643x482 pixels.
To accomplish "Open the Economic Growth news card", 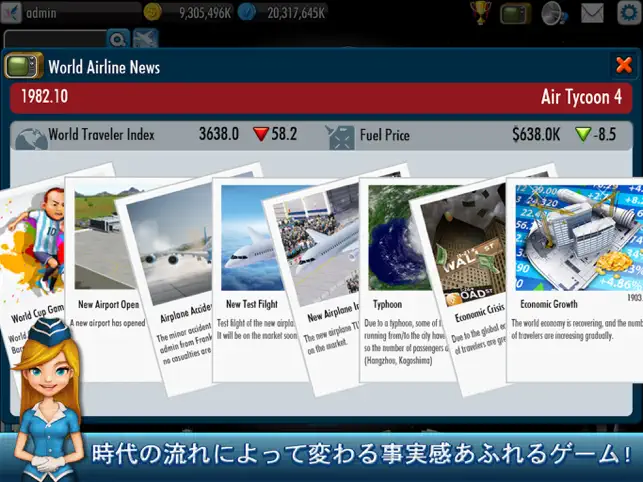I will tap(575, 280).
